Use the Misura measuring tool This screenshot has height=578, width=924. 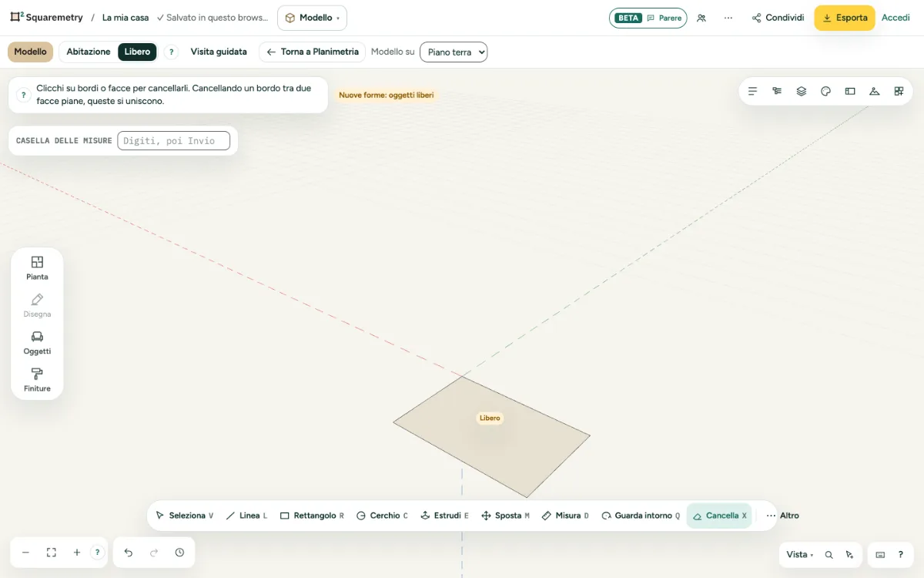point(565,516)
